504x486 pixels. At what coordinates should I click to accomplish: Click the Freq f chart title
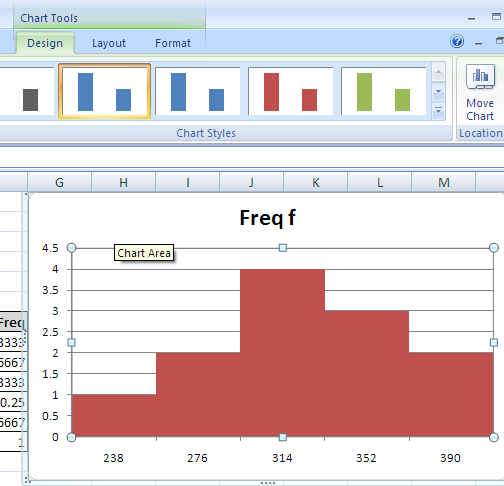268,218
